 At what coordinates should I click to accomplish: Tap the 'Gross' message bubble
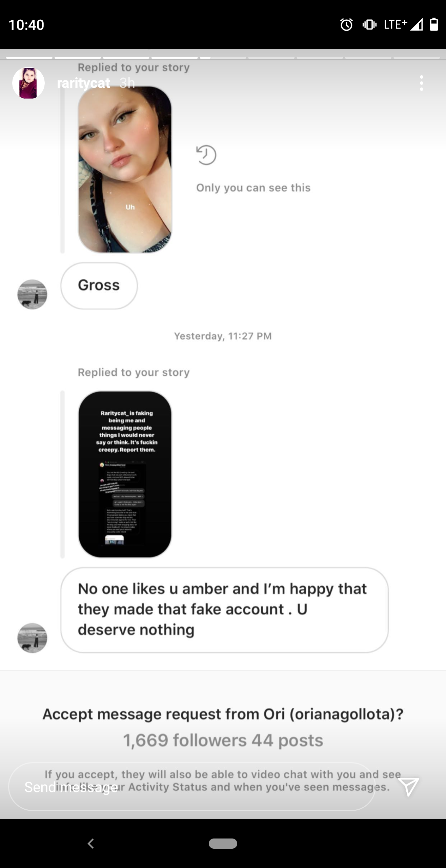[x=99, y=285]
